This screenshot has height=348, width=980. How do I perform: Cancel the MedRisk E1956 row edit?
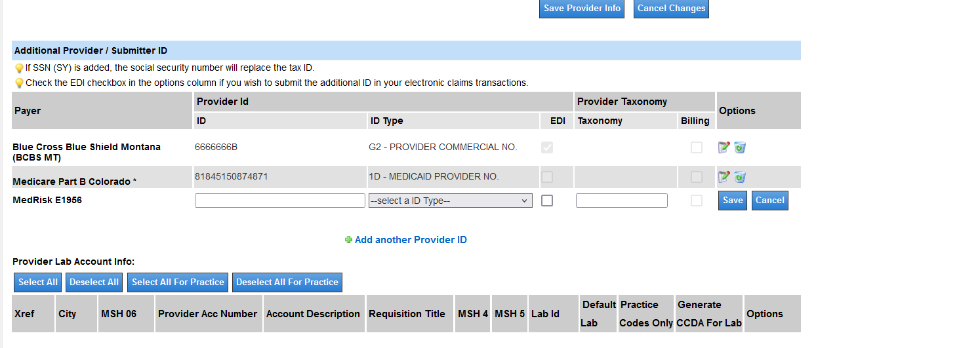point(769,201)
